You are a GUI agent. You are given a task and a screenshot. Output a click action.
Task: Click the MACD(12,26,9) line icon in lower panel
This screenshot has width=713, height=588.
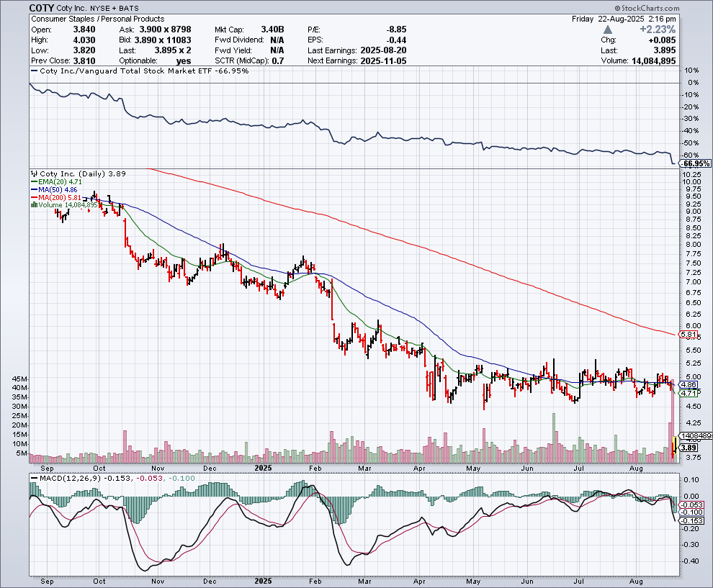click(34, 478)
